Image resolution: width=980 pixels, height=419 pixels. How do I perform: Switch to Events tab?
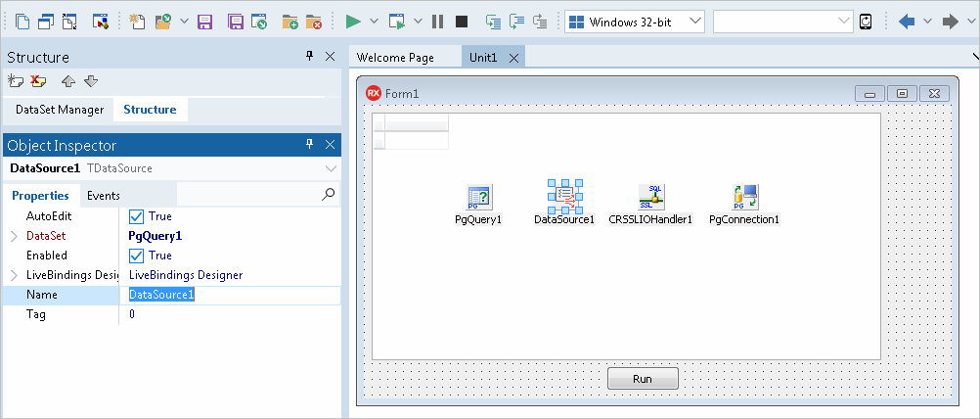103,196
